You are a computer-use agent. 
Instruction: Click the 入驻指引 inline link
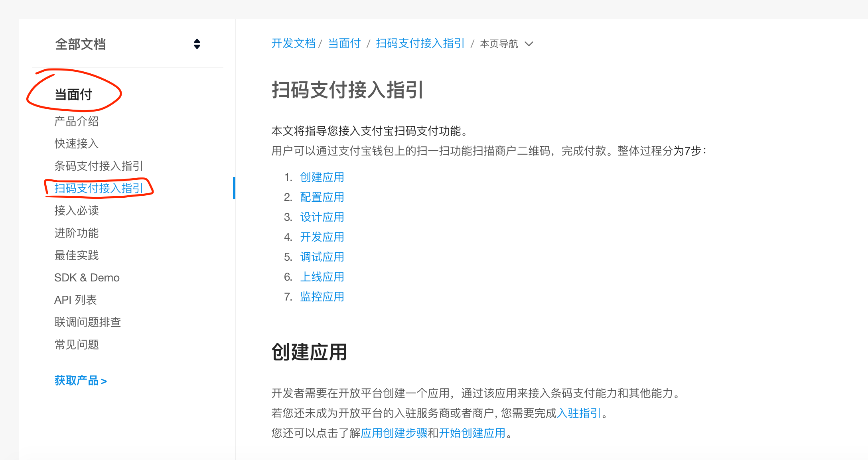tap(578, 413)
